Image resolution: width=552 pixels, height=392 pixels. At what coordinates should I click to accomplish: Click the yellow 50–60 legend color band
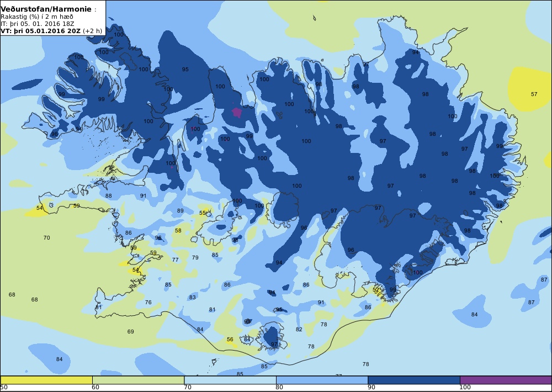tap(46, 380)
